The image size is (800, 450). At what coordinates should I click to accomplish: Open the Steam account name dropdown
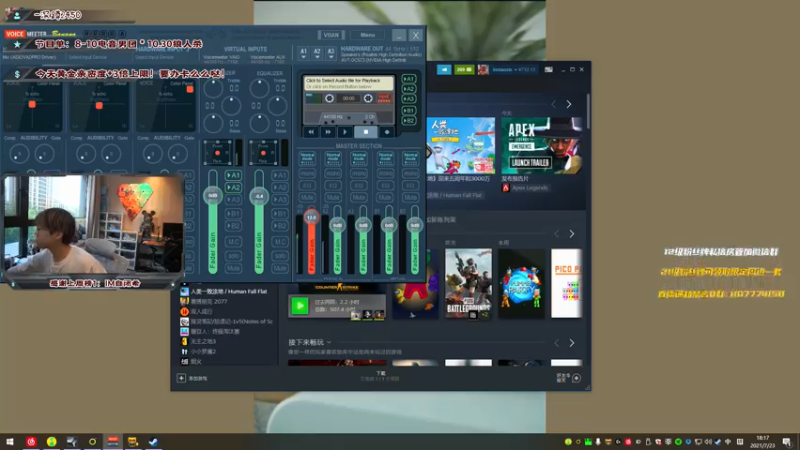[x=514, y=69]
